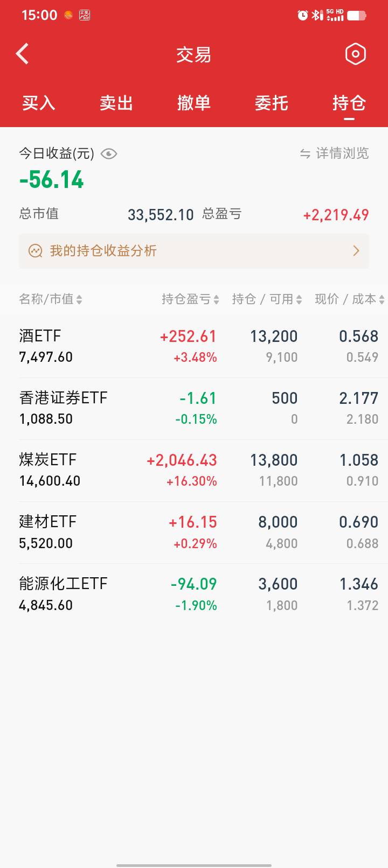The image size is (388, 868).
Task: Switch to the 卖出 tab
Action: pos(116,103)
